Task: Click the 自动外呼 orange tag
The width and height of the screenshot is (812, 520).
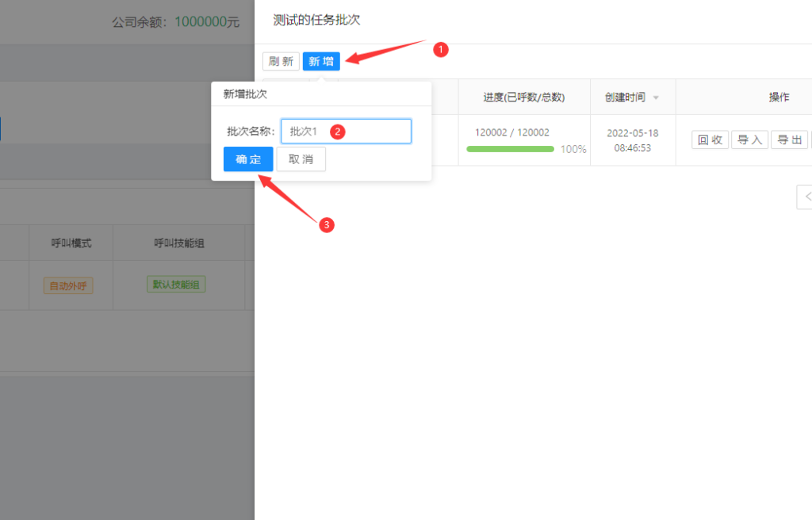Action: point(68,285)
